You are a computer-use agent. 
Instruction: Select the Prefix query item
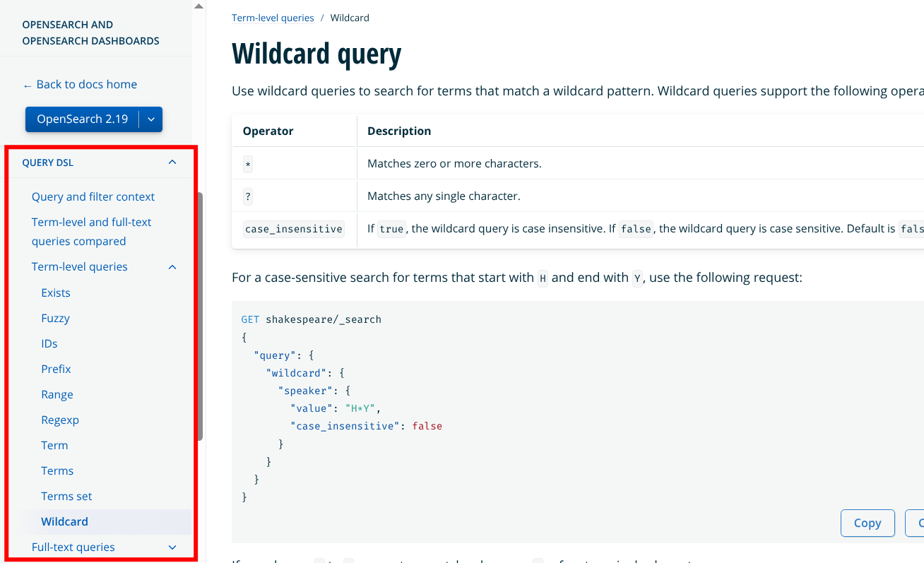click(x=56, y=369)
